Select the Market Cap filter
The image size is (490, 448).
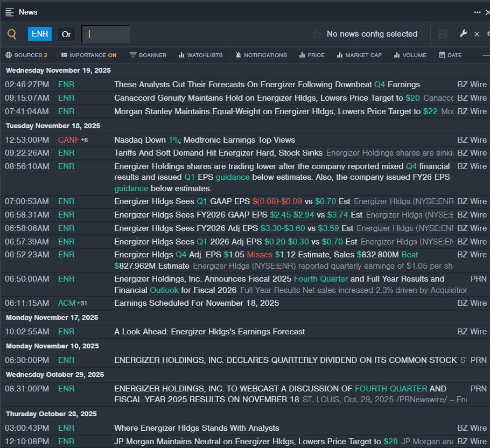[x=358, y=55]
